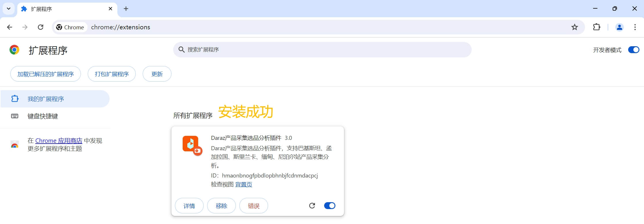
Task: Click the puzzle icon beside 我的扩展程序
Action: [x=15, y=99]
